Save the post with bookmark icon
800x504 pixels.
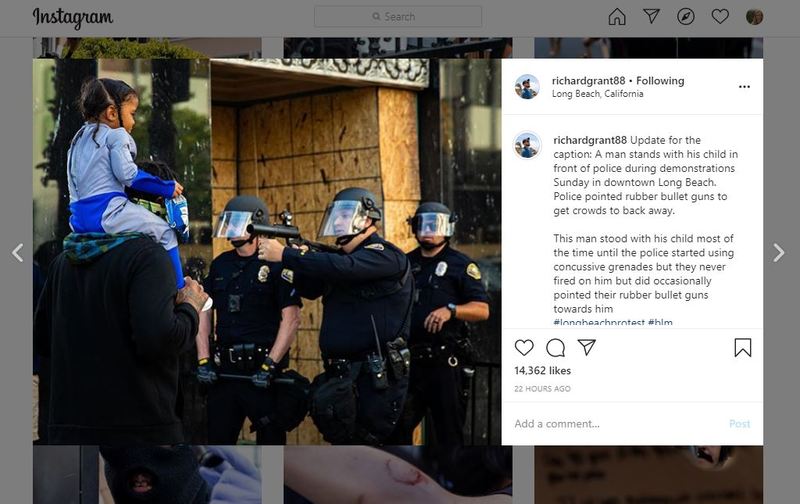pos(742,347)
